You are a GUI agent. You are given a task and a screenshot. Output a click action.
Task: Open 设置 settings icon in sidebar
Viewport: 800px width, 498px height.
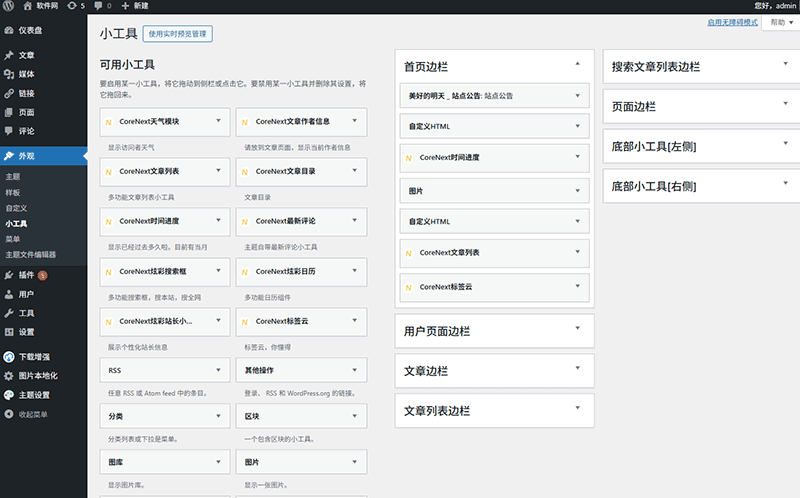point(9,332)
